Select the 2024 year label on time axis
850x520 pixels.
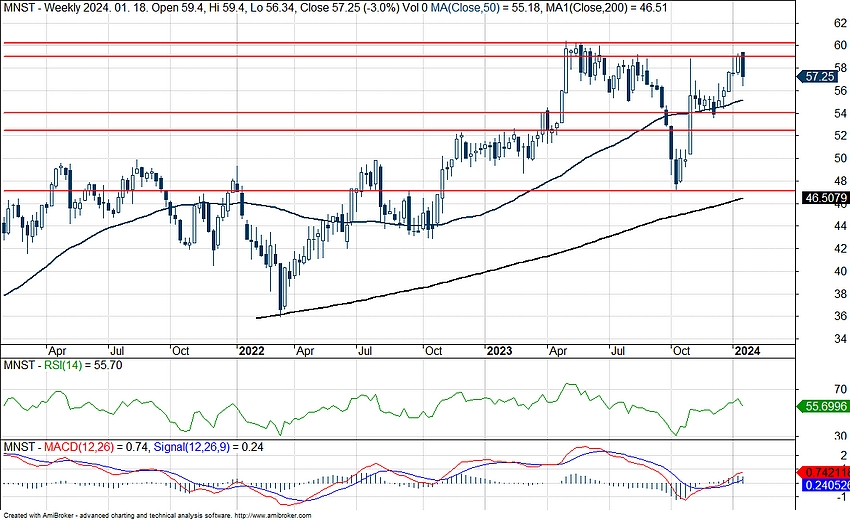pyautogui.click(x=746, y=350)
